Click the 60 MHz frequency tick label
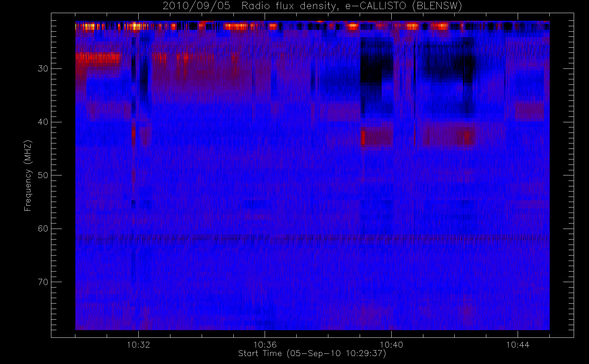The image size is (589, 364). (43, 229)
